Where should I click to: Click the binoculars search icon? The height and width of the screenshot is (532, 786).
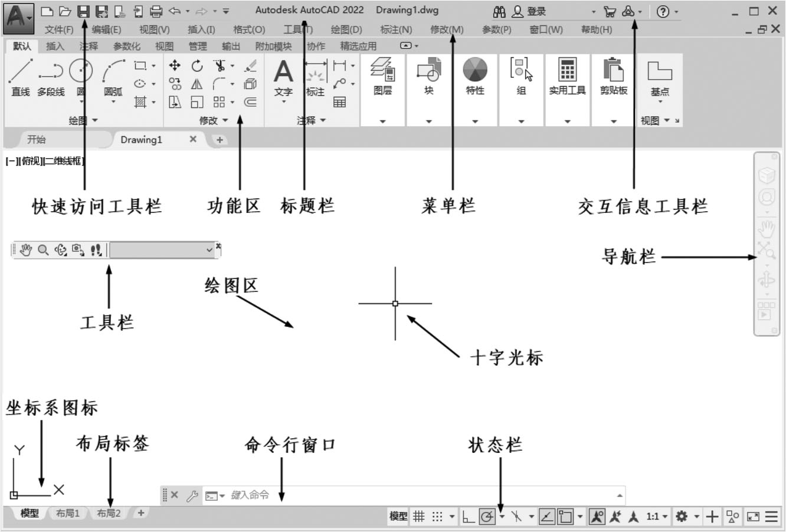(499, 11)
